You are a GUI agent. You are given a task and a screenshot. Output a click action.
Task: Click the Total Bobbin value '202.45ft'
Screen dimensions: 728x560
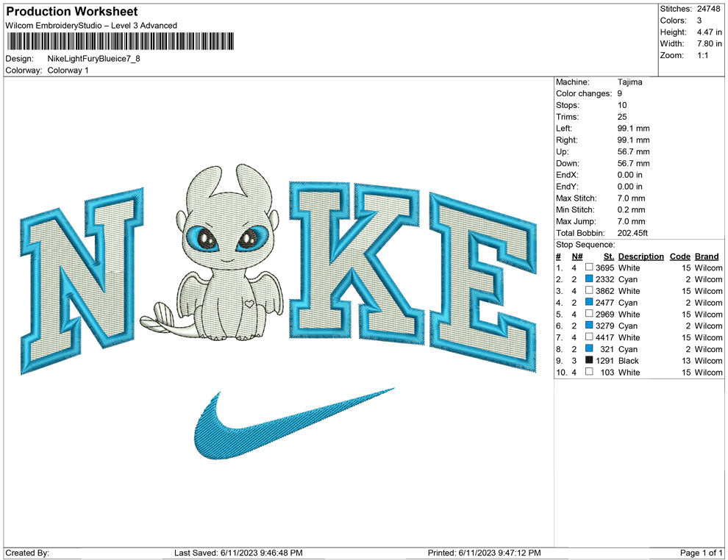click(633, 232)
